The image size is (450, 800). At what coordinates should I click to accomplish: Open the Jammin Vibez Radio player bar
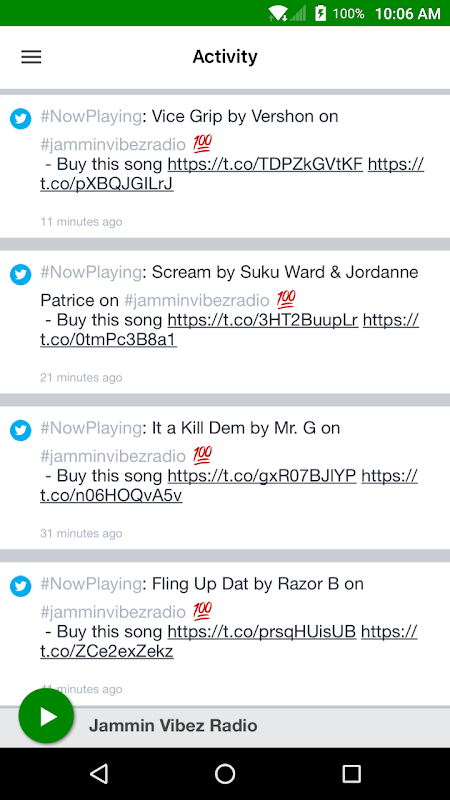click(x=225, y=727)
